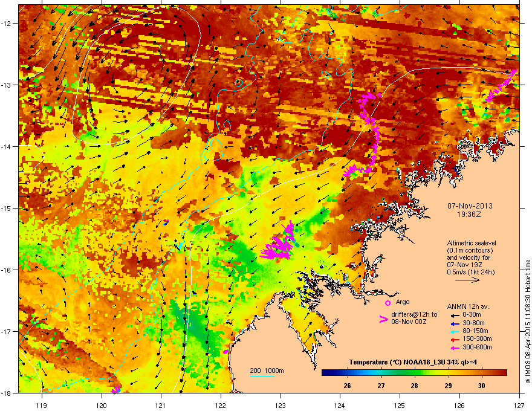Click the cyan 200 1000m depth contour line sample
This screenshot has height=411, width=532.
[x=262, y=376]
